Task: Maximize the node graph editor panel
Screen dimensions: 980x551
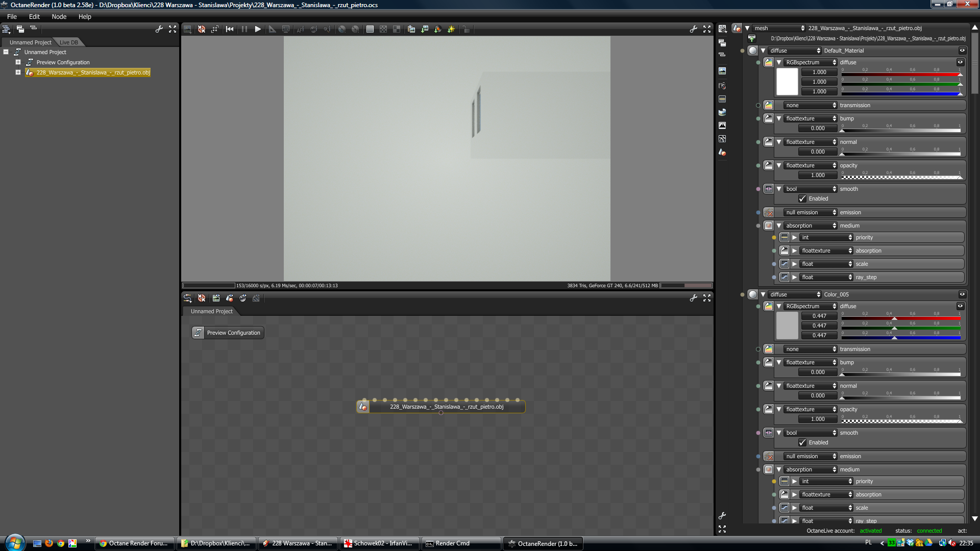Action: pos(707,298)
